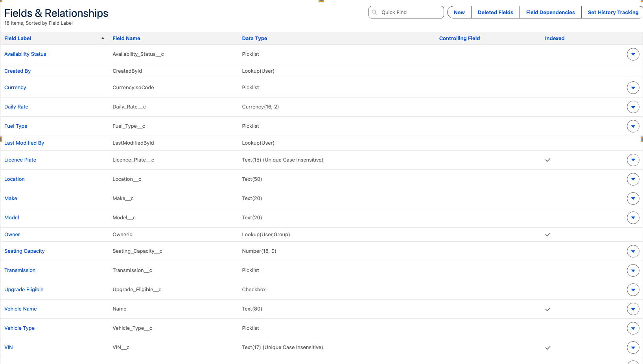Click the Owner row indexed checkmark

(547, 235)
